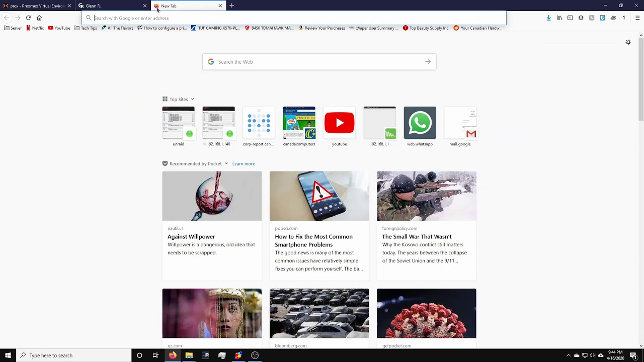Viewport: 644px width, 362px height.
Task: Open the Firefox hamburger menu
Action: [637, 18]
